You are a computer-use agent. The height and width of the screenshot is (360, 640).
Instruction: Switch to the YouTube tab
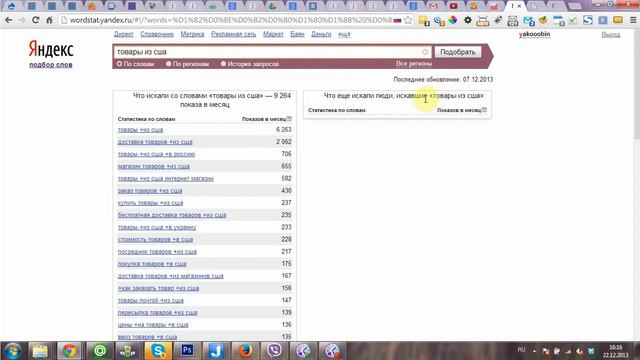(x=453, y=6)
